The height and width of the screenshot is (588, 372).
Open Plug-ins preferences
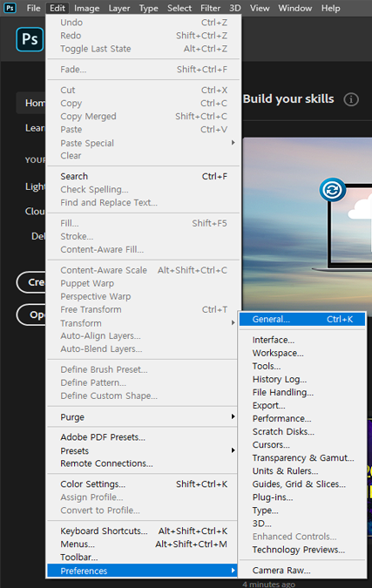coord(302,497)
